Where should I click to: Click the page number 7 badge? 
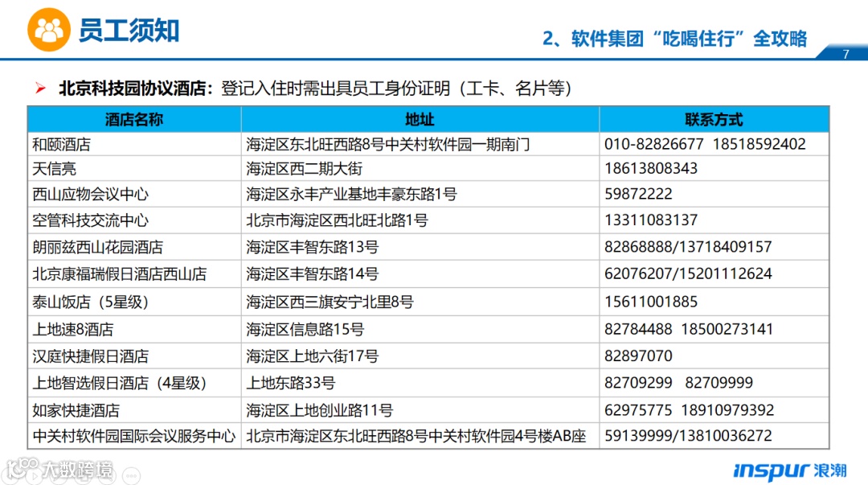(845, 54)
